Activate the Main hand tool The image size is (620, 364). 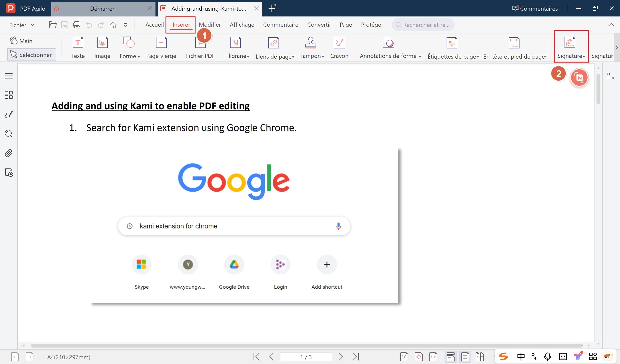click(x=21, y=41)
